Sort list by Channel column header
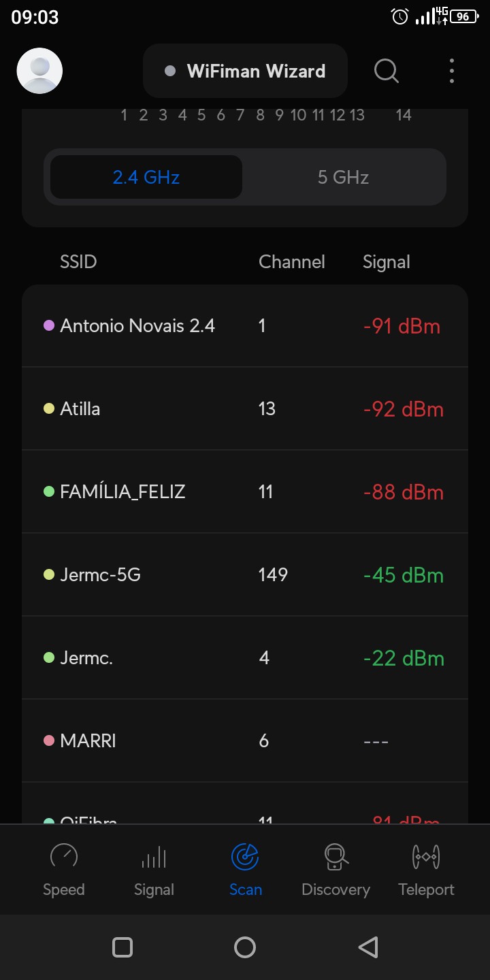The width and height of the screenshot is (490, 980). (291, 262)
